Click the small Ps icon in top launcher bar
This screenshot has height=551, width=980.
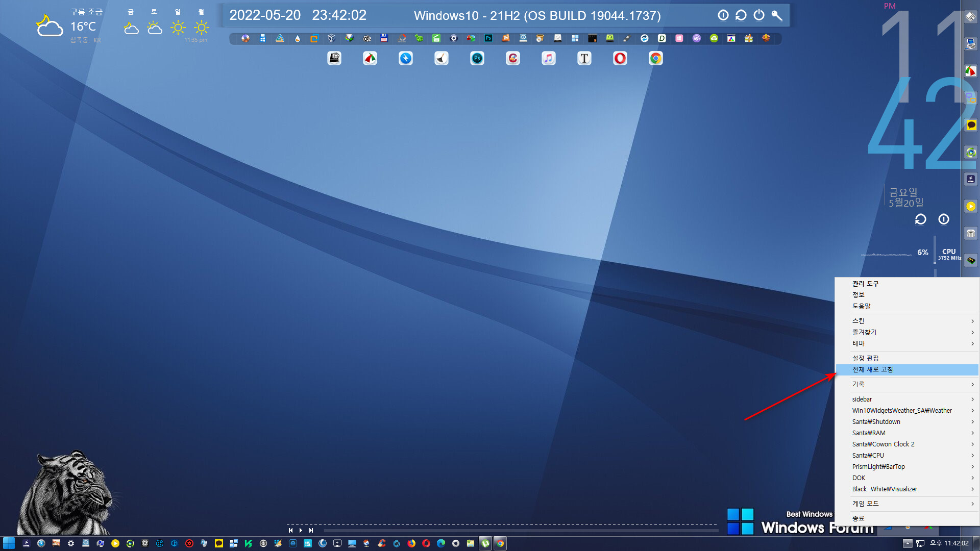point(488,38)
